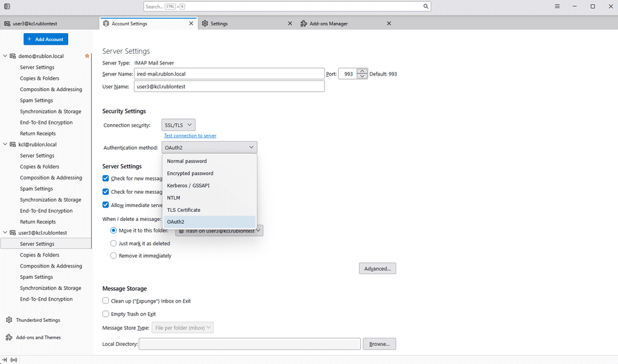Image resolution: width=618 pixels, height=364 pixels.
Task: Uncheck the first Check for new messages checkbox
Action: 106,178
